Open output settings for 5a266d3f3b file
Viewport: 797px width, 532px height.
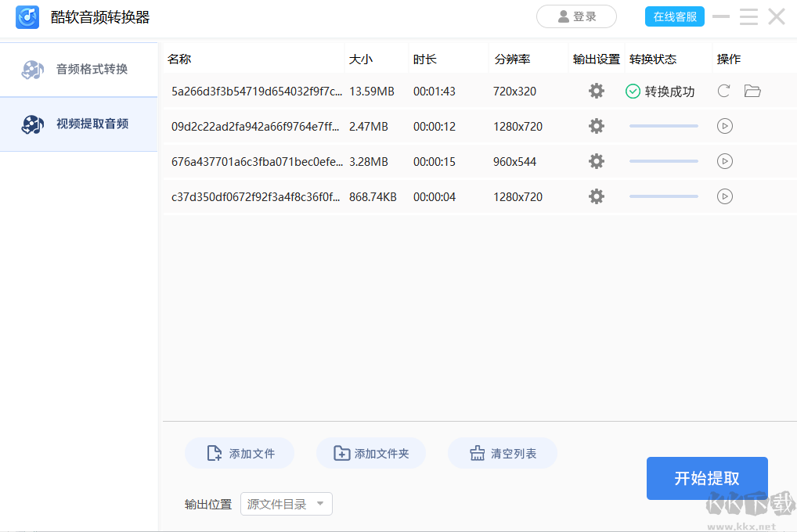coord(597,91)
